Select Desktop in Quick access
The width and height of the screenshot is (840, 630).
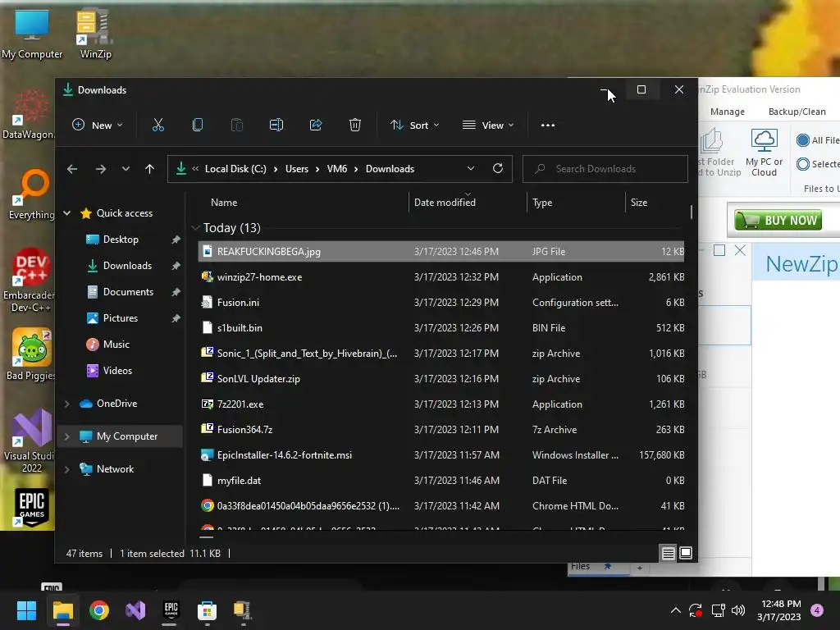point(121,240)
